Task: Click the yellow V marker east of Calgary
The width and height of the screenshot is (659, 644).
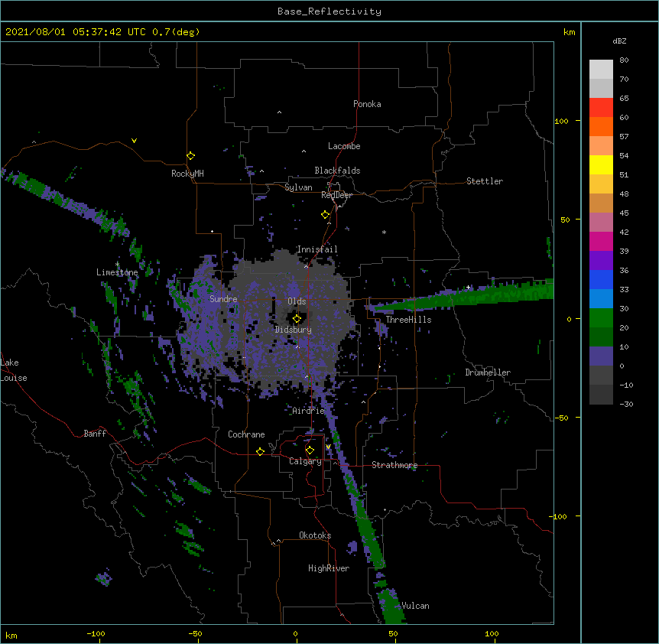Action: (x=328, y=447)
